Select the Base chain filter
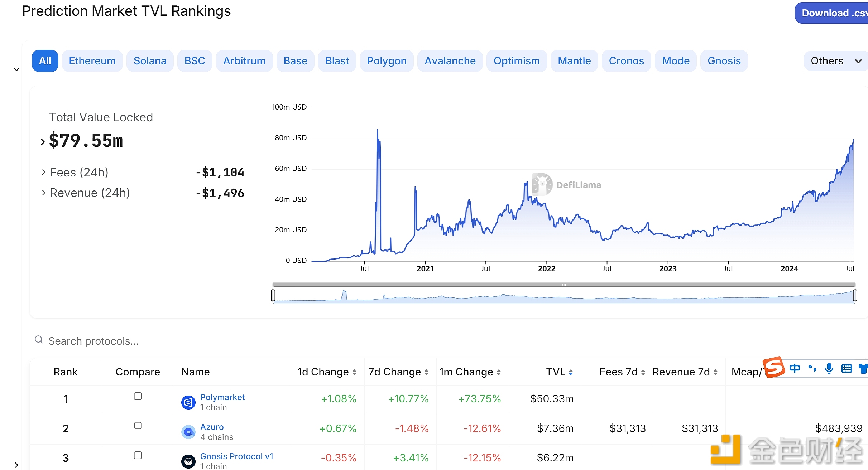Image resolution: width=868 pixels, height=470 pixels. point(296,61)
